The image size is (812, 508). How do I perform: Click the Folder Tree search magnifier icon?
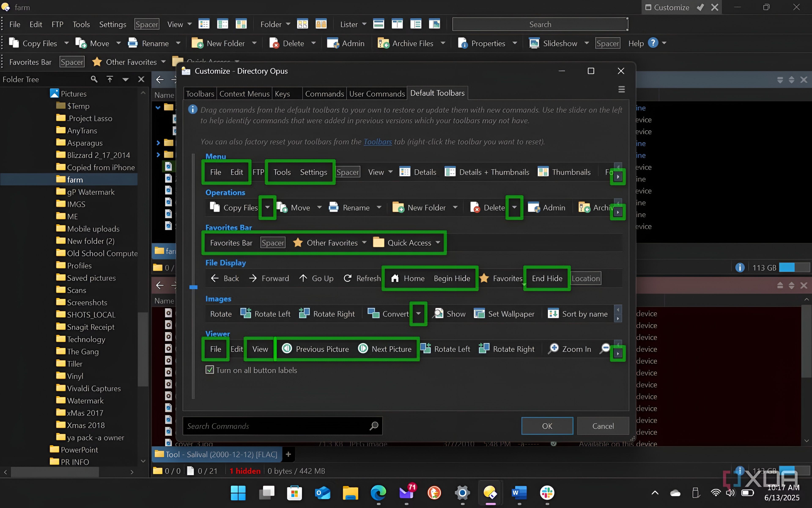tap(94, 79)
